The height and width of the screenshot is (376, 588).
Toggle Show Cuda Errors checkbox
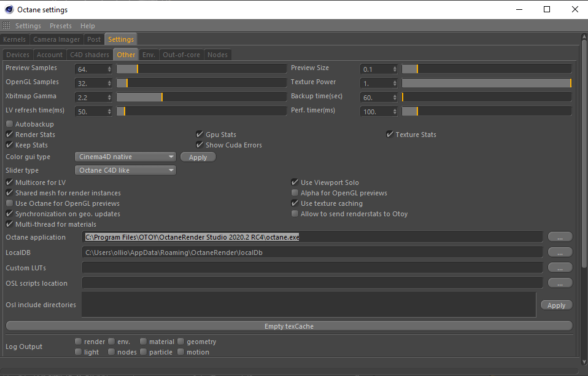(x=199, y=145)
